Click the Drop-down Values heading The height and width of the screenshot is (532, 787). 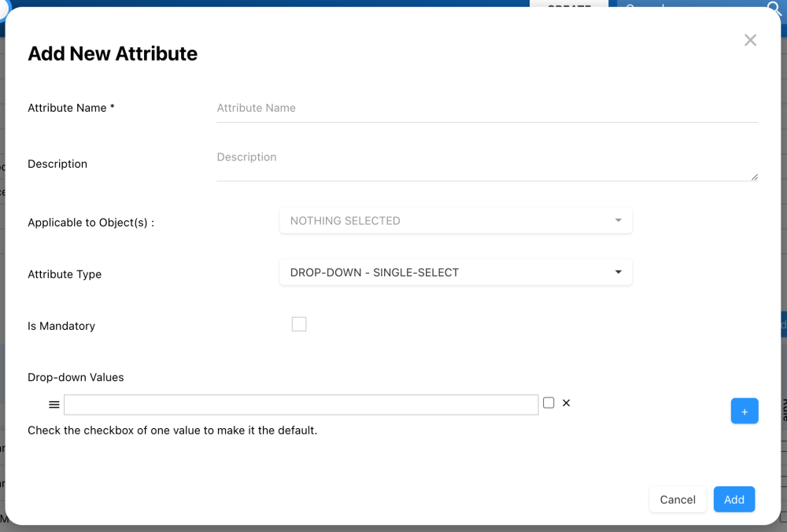tap(76, 378)
